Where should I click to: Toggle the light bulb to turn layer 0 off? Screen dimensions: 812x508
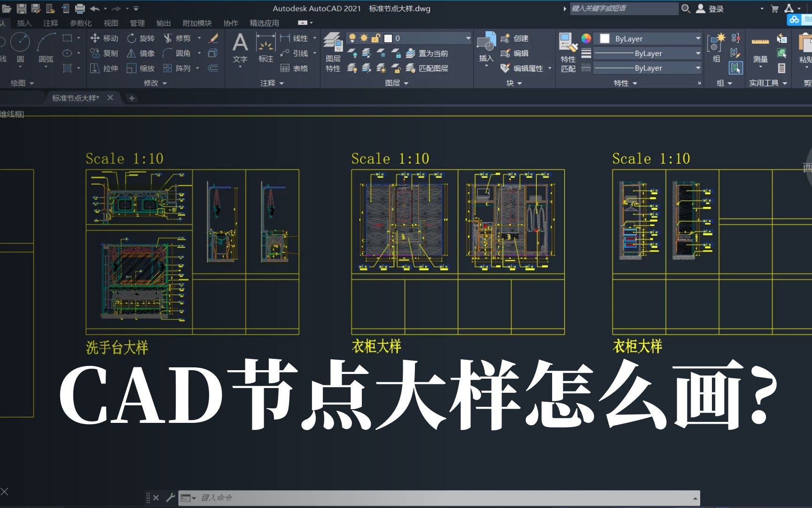(x=352, y=38)
